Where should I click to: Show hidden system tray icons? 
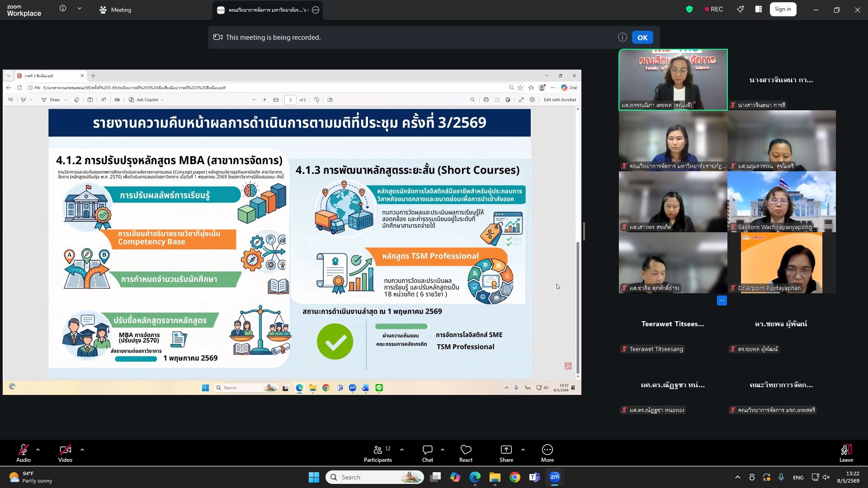738,477
